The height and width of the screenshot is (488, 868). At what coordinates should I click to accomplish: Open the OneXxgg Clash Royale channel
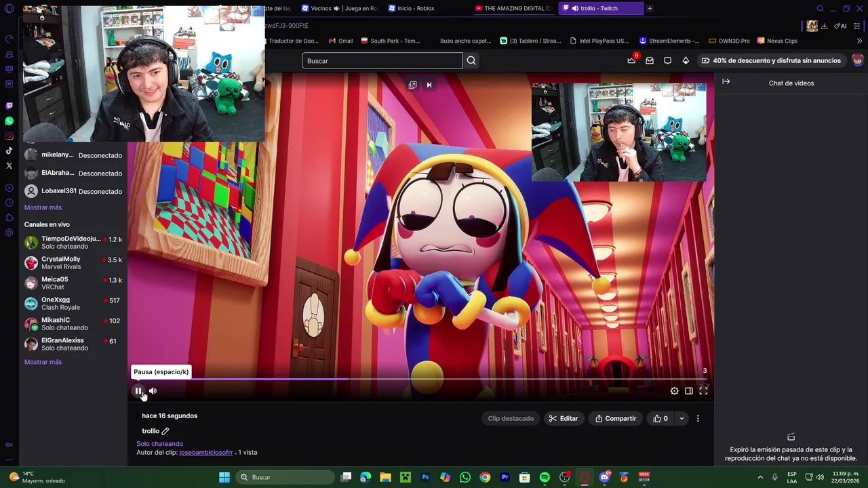click(x=73, y=304)
